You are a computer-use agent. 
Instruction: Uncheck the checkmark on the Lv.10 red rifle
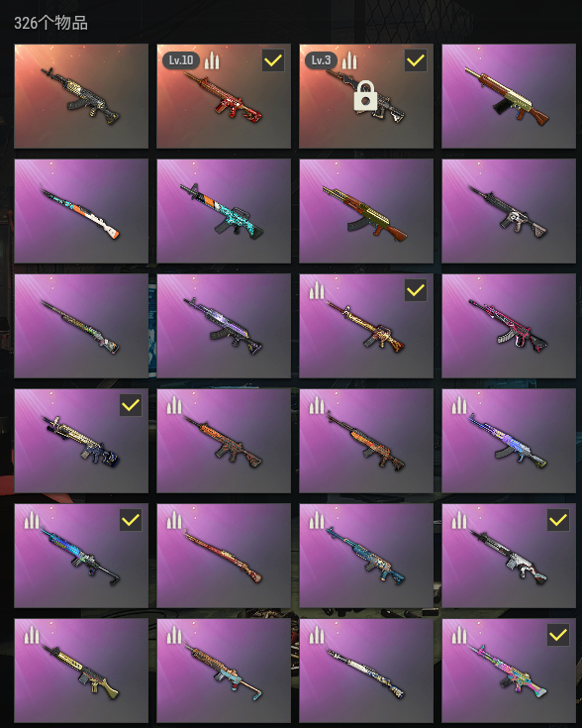273,60
